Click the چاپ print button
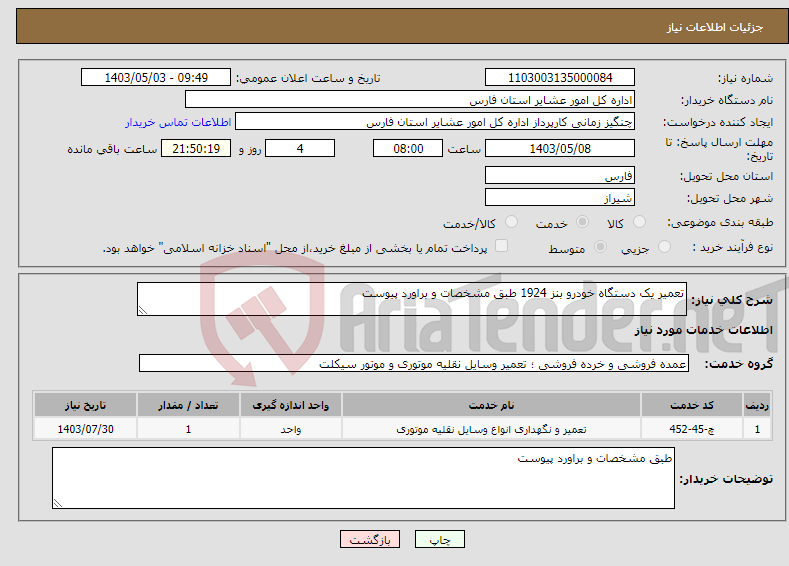The height and width of the screenshot is (566, 789). [439, 539]
